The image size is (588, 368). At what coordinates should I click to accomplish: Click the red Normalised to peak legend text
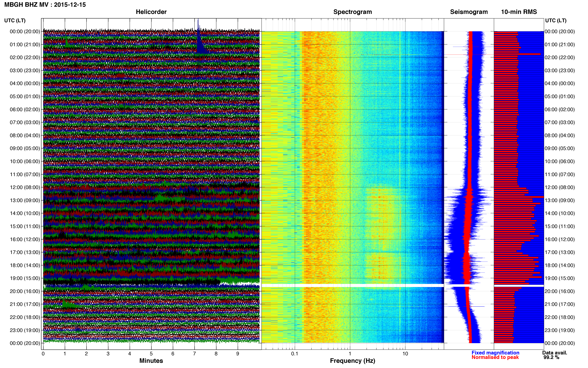[495, 357]
